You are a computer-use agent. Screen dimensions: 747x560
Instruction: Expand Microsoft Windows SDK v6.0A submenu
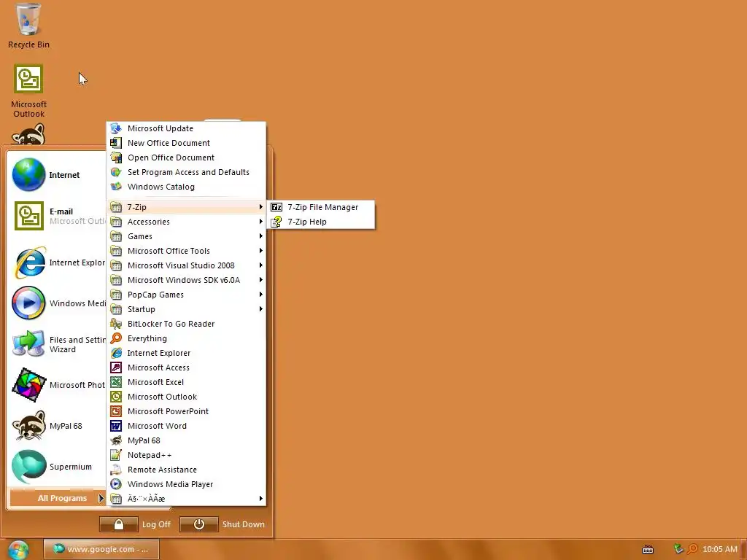pos(186,280)
